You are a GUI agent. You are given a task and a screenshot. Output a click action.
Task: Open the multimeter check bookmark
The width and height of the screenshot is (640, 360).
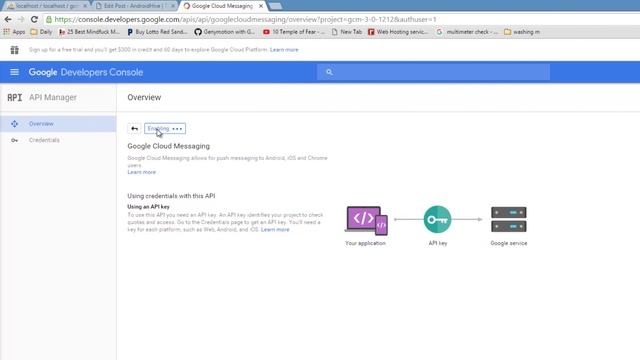[467, 32]
